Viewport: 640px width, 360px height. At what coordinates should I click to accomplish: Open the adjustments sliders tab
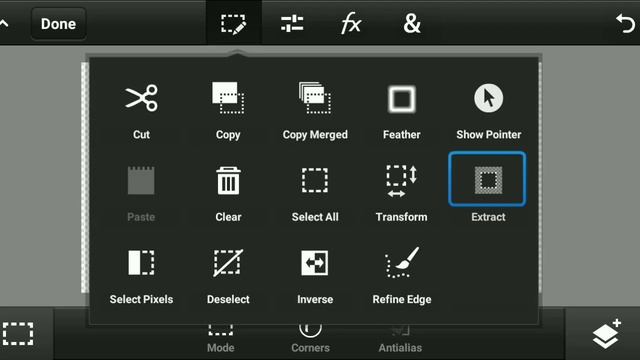pyautogui.click(x=292, y=24)
